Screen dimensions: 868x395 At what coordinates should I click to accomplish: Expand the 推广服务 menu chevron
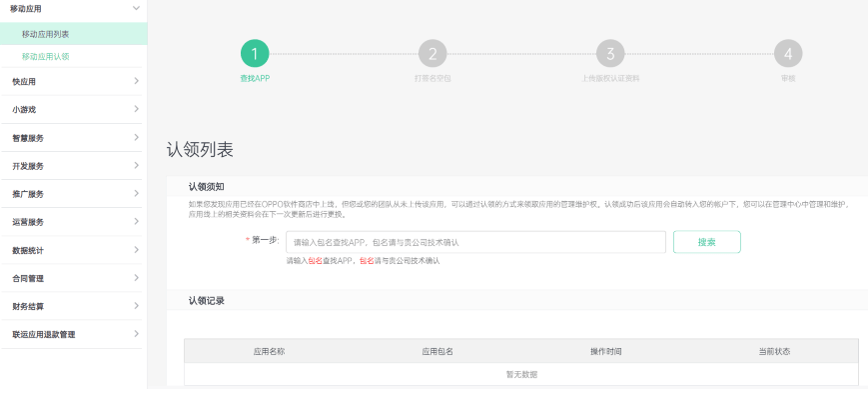coord(136,193)
